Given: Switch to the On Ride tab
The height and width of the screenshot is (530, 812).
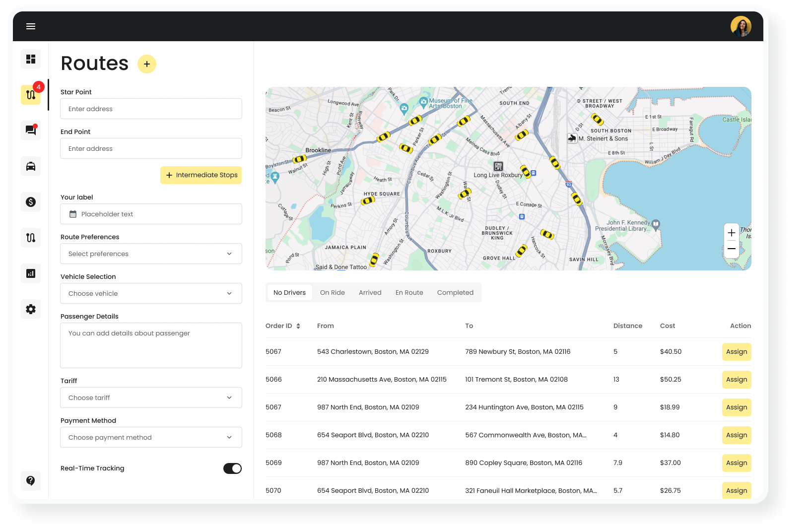Looking at the screenshot, I should point(333,292).
